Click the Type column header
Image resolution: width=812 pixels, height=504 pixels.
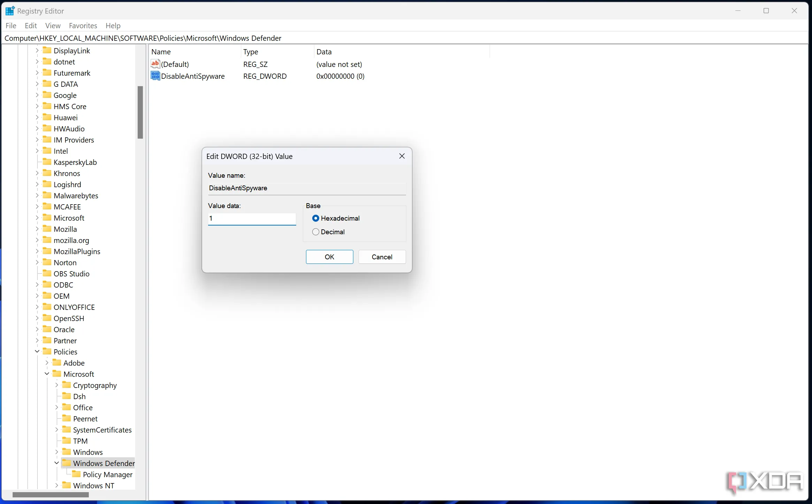coord(277,52)
